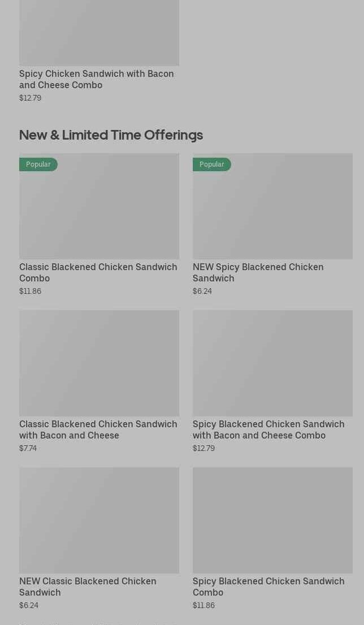This screenshot has height=625, width=364.
Task: Click the NEW Classic Blackened Chicken Sandwich photo
Action: tap(99, 520)
